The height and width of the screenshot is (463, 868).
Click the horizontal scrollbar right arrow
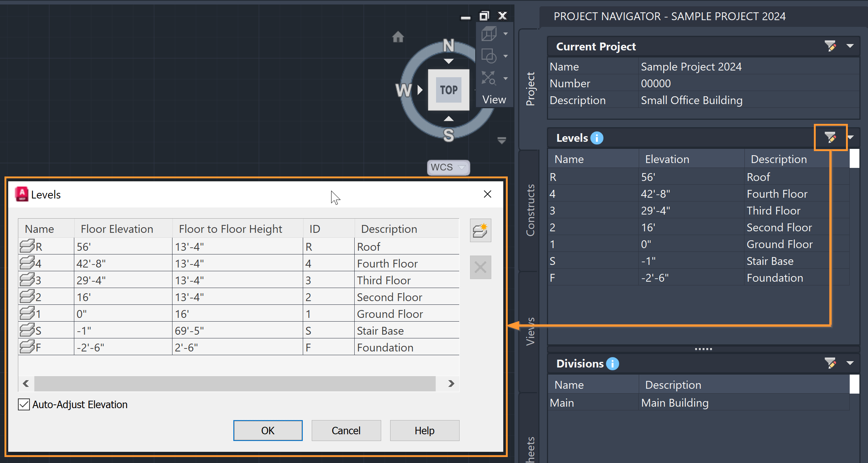point(451,384)
